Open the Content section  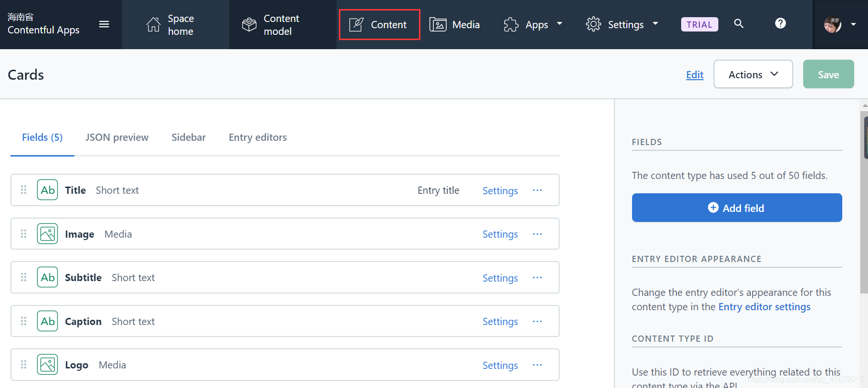(379, 25)
